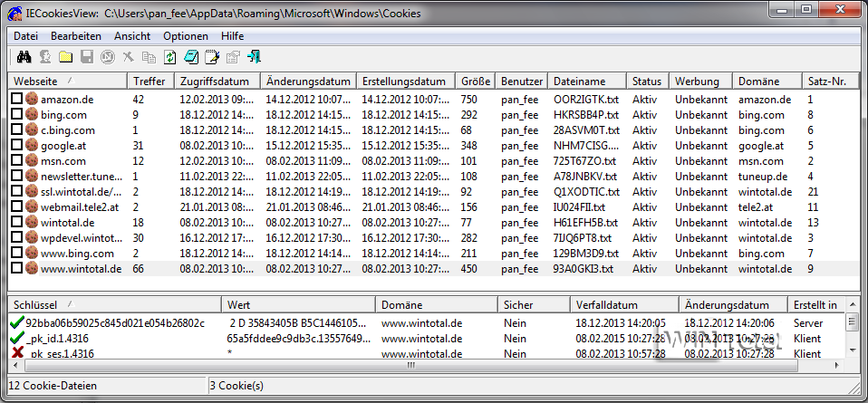868x403 pixels.
Task: Click the 65a5fddee9c9db3c value cell
Action: click(x=298, y=338)
